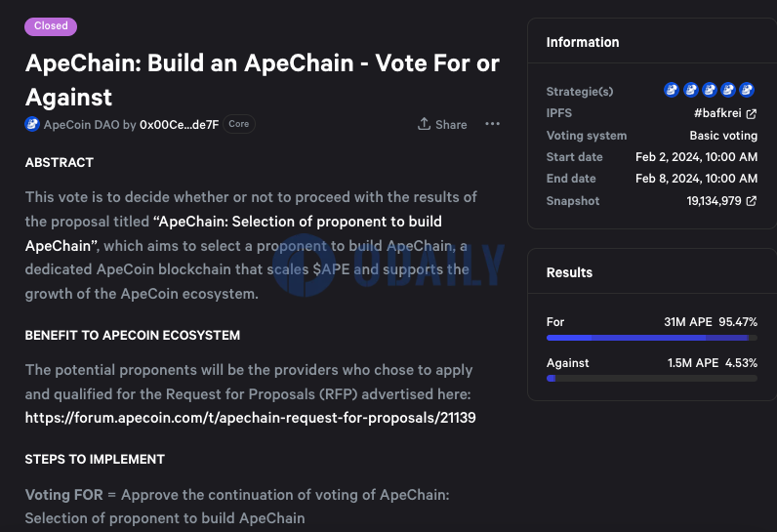Open the Snapshot block external link icon
The height and width of the screenshot is (532, 777).
[752, 201]
